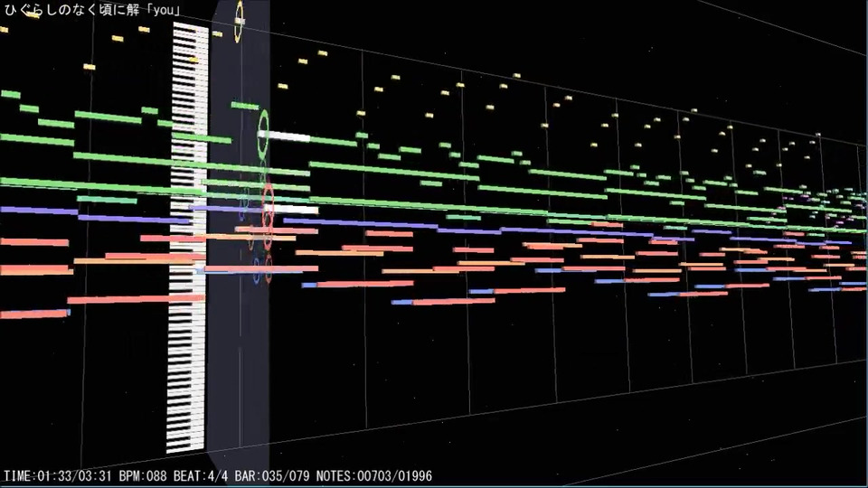Click the yellow ripple ring atop the playhead

(x=239, y=22)
